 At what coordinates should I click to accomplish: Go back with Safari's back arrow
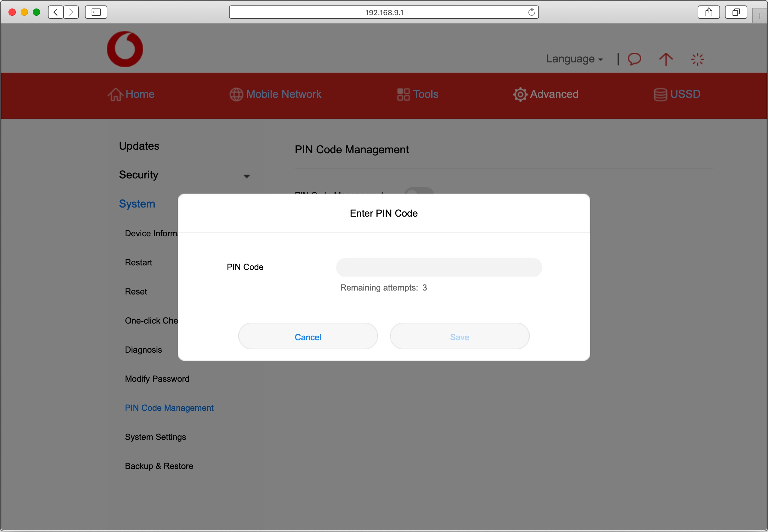point(56,12)
